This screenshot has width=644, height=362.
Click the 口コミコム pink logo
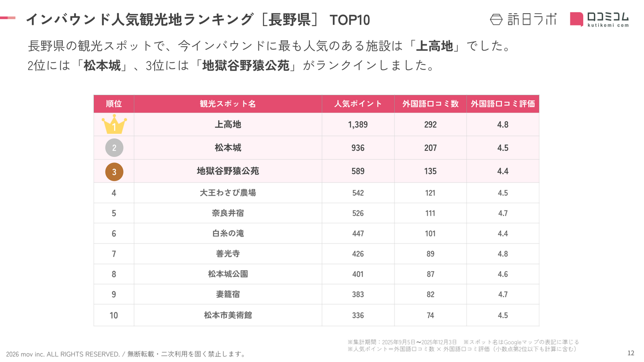tap(599, 19)
